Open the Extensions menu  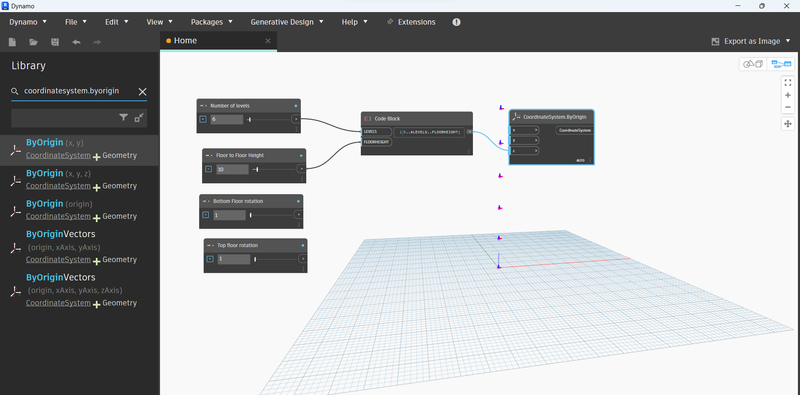(x=411, y=22)
